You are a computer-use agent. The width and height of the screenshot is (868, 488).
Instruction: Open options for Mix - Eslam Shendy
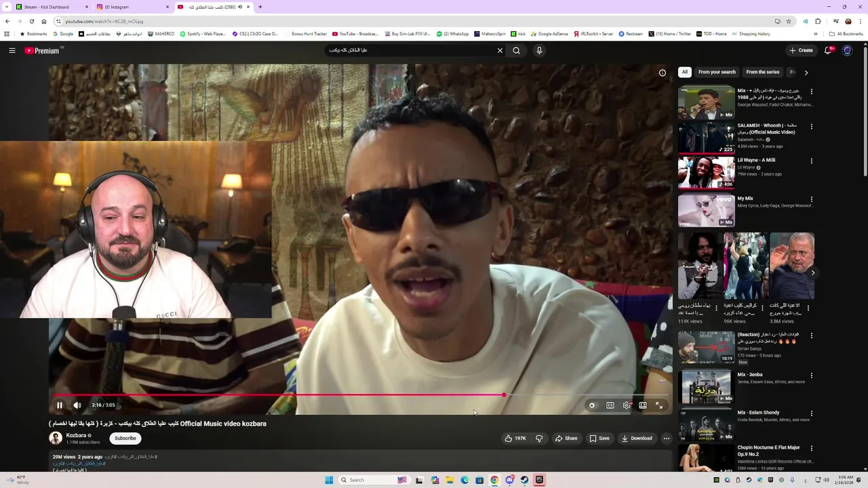(x=812, y=413)
